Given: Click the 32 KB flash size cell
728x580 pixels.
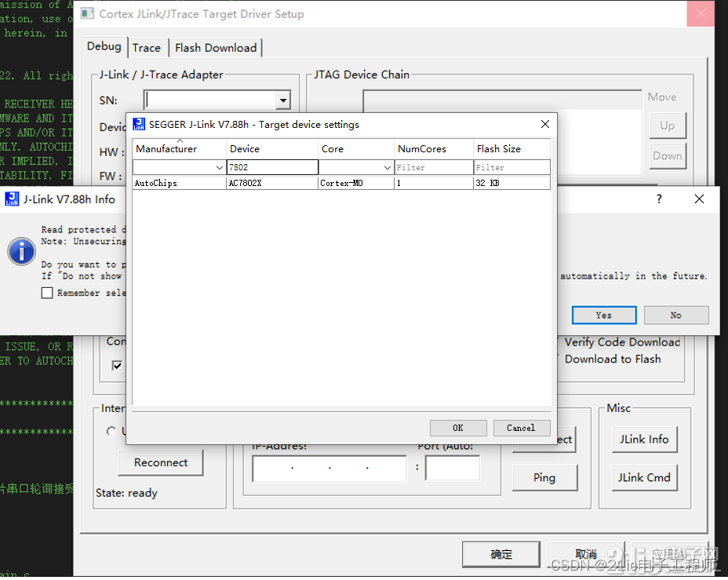Looking at the screenshot, I should click(511, 183).
